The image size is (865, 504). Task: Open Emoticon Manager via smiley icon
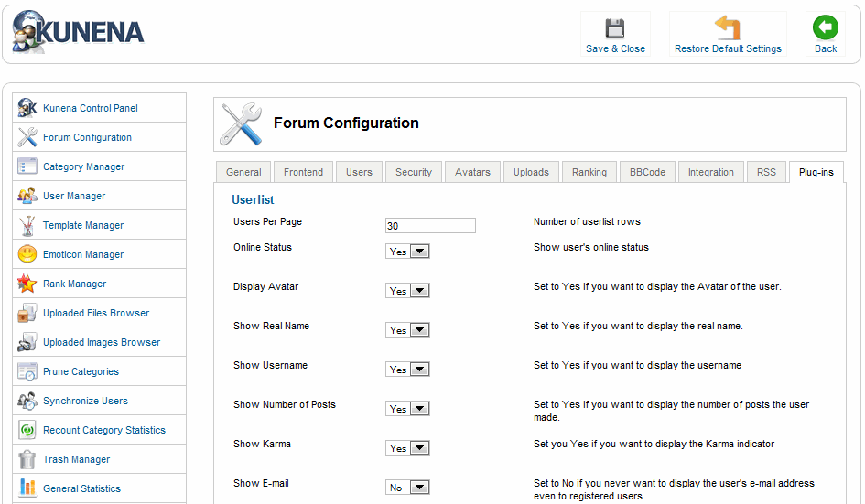27,254
